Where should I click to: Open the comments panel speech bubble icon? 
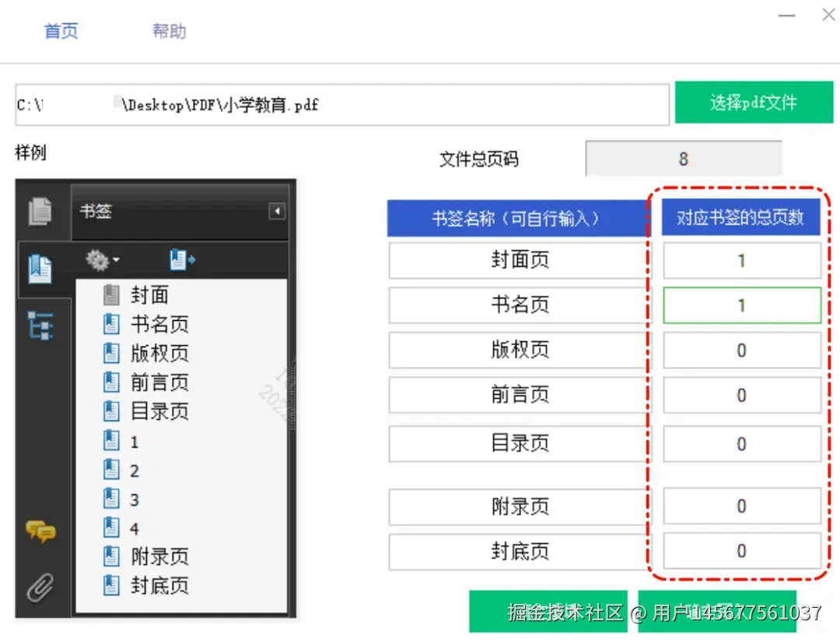40,531
